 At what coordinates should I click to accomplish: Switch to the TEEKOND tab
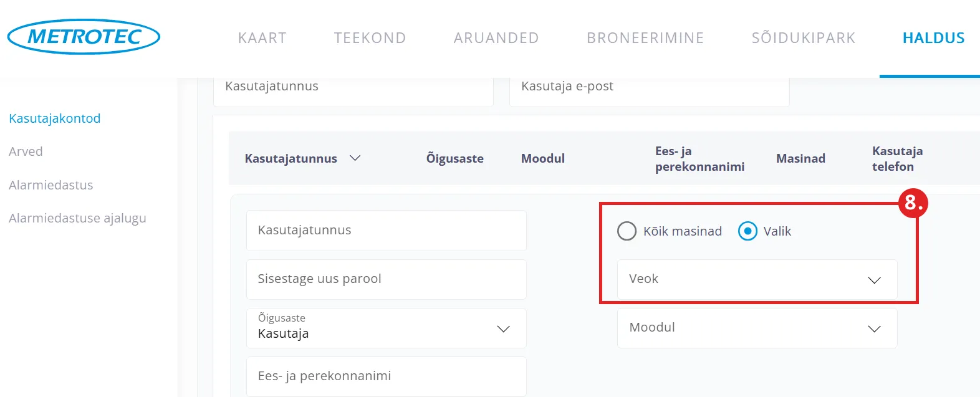(x=370, y=38)
